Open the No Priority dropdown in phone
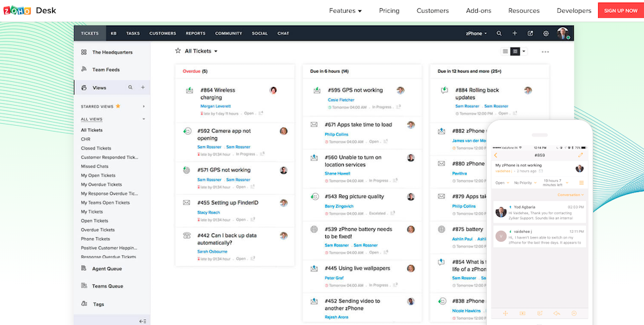 526,182
